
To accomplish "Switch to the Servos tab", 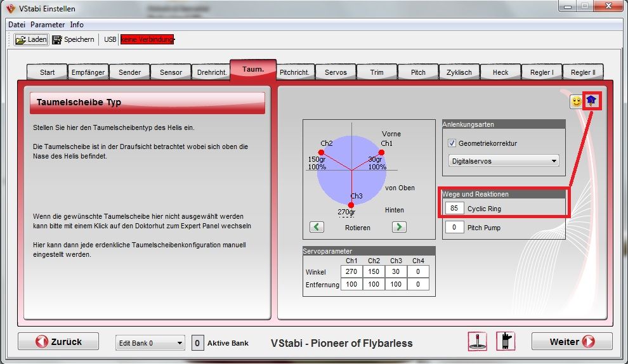I will 336,72.
